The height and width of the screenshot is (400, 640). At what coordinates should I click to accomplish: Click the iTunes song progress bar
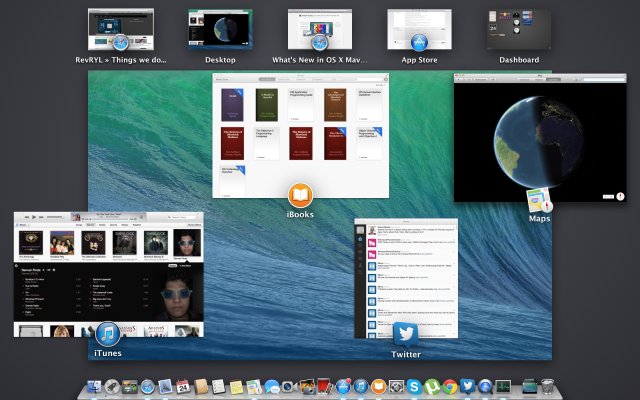tap(109, 219)
